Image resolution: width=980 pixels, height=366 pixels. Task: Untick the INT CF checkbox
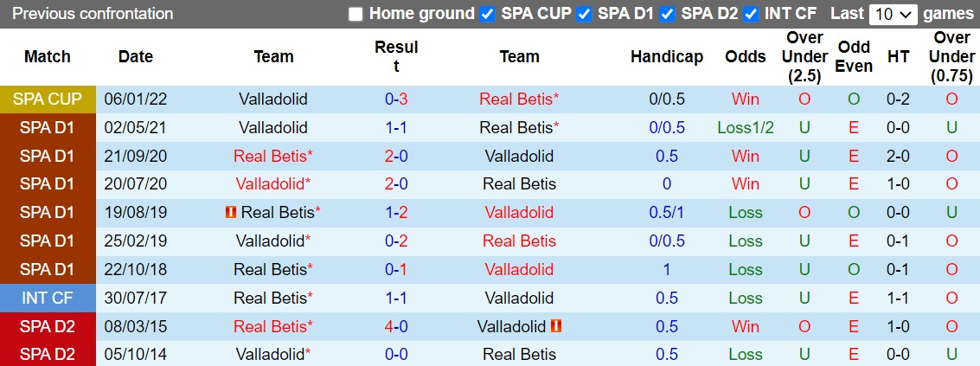[750, 14]
